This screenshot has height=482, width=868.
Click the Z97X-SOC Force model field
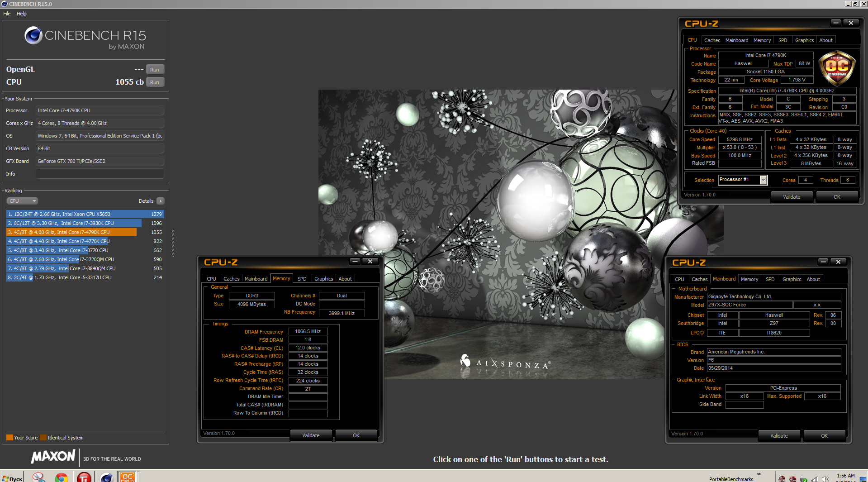tap(749, 305)
